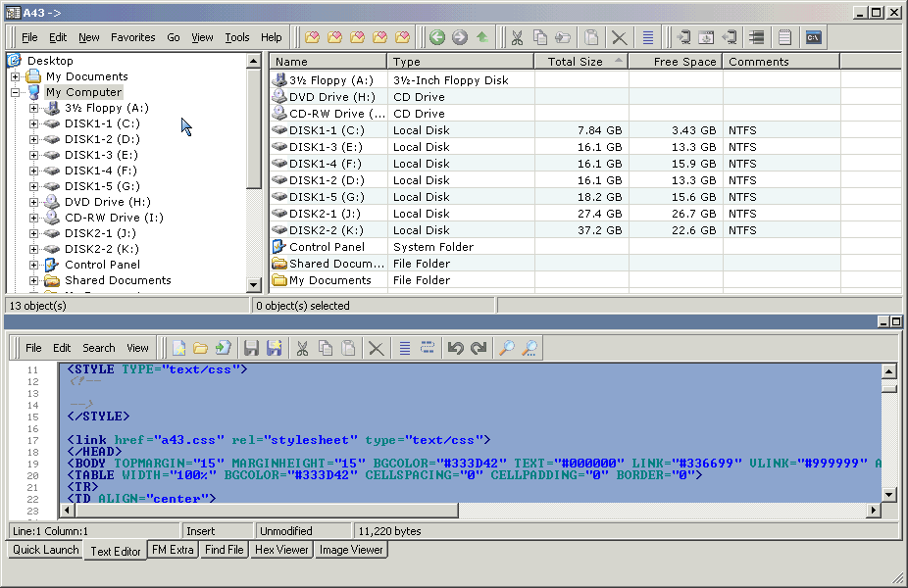Open the command prompt icon in toolbar
908x588 pixels.
[813, 38]
